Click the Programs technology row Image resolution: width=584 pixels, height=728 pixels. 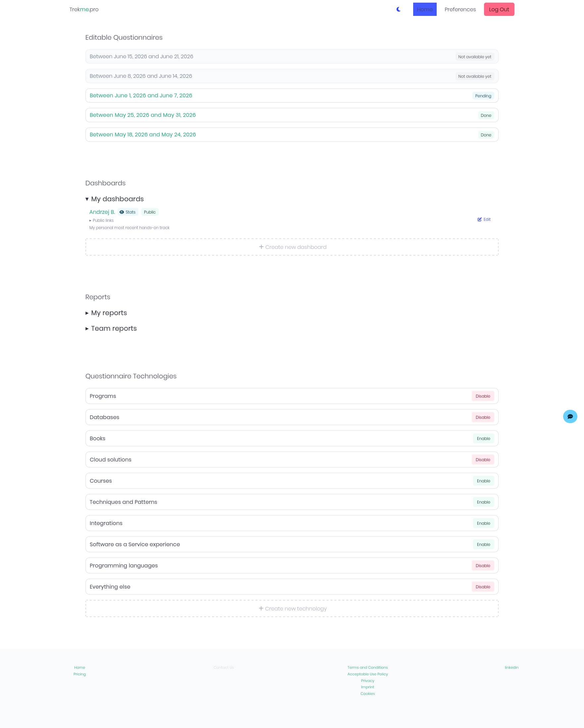(x=292, y=396)
